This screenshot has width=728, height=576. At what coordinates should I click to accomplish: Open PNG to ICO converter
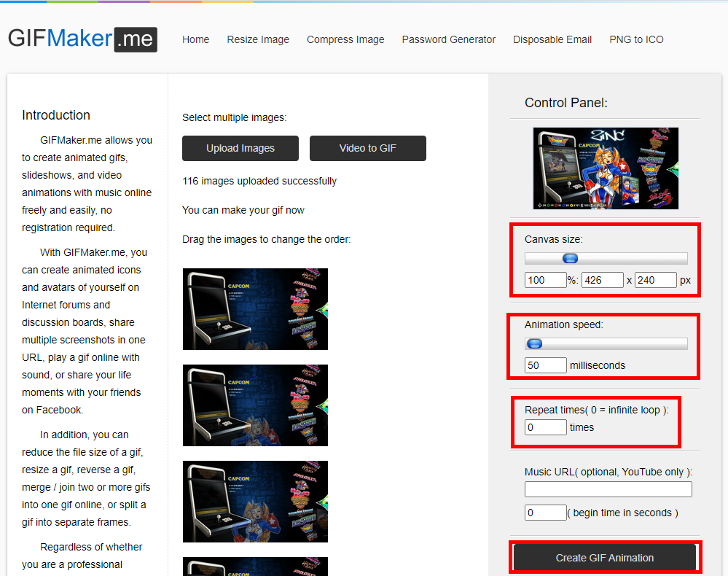[x=636, y=39]
